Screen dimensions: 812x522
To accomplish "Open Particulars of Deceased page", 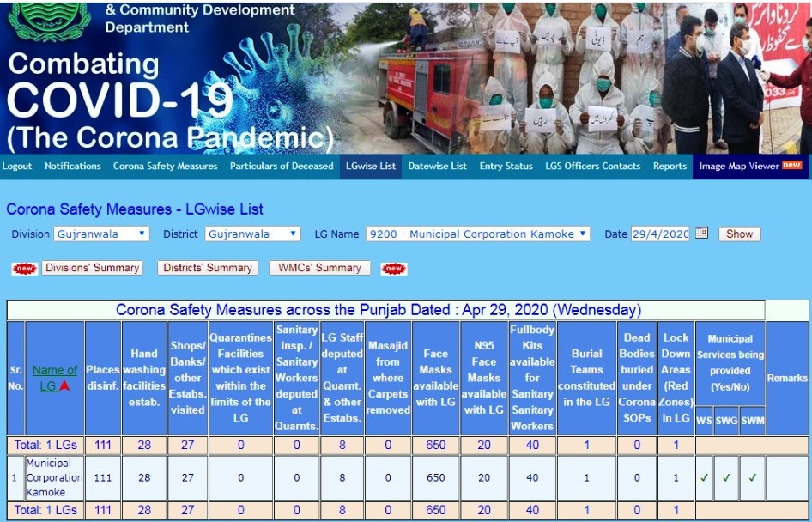I will (x=282, y=167).
